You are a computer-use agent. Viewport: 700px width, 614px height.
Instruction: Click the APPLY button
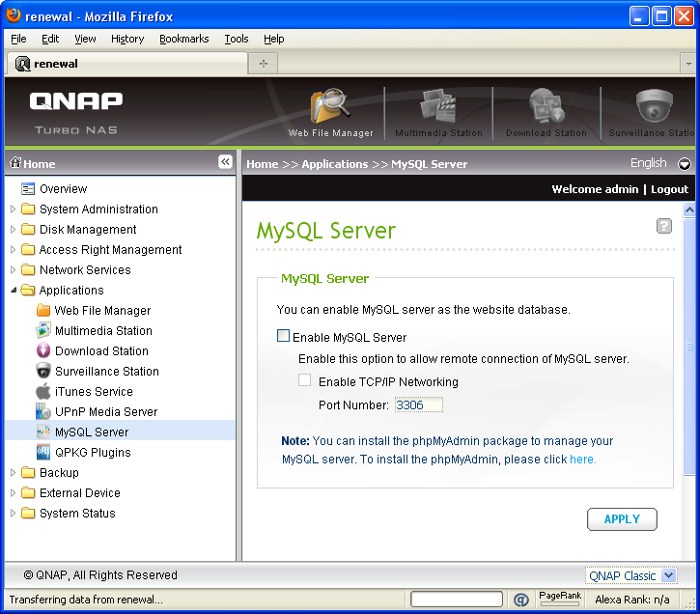622,519
